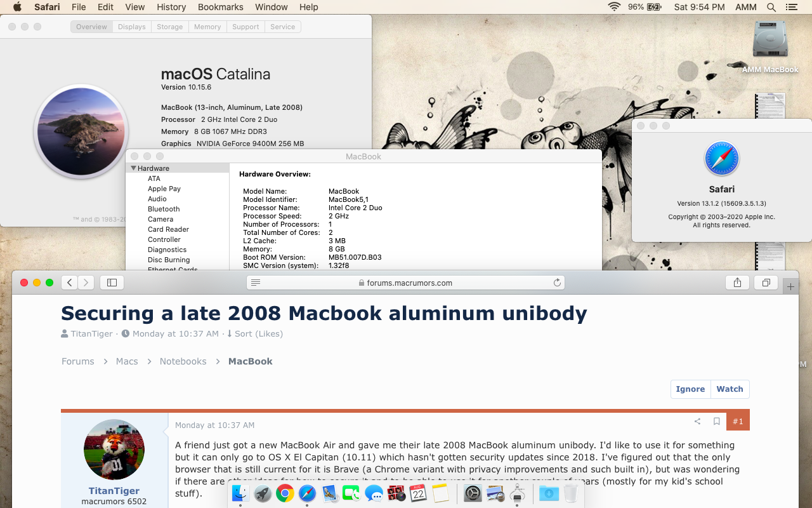Open the Downloads folder in the Dock
812x508 pixels.
[549, 493]
